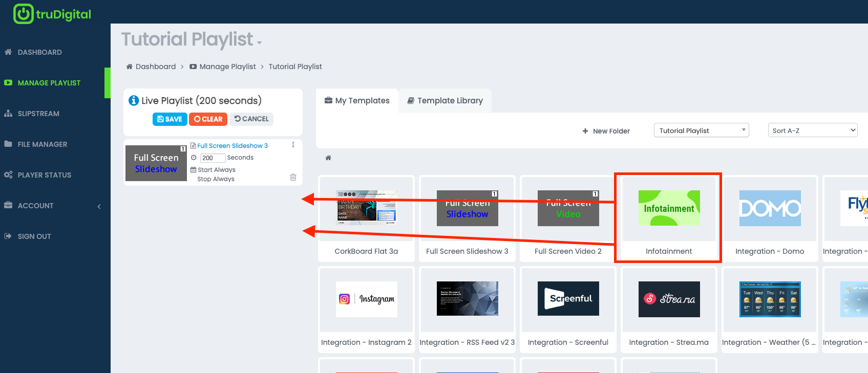Open the Sort A-Z dropdown
868x373 pixels.
[813, 130]
